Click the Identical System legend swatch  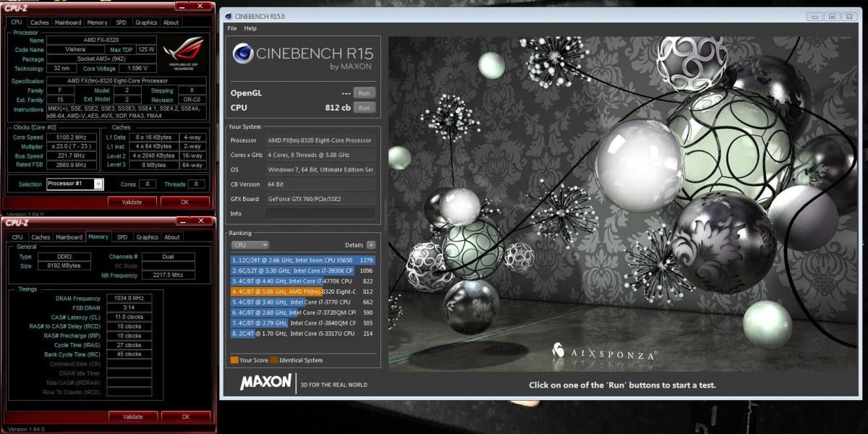pyautogui.click(x=274, y=360)
